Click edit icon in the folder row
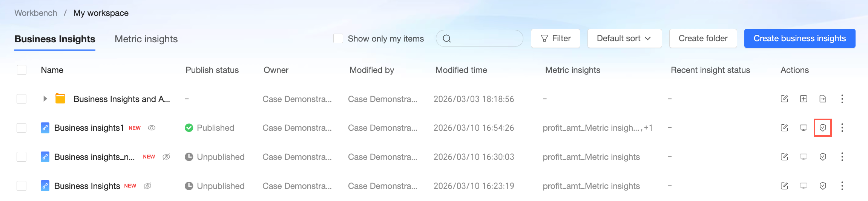The image size is (868, 201). coord(784,99)
